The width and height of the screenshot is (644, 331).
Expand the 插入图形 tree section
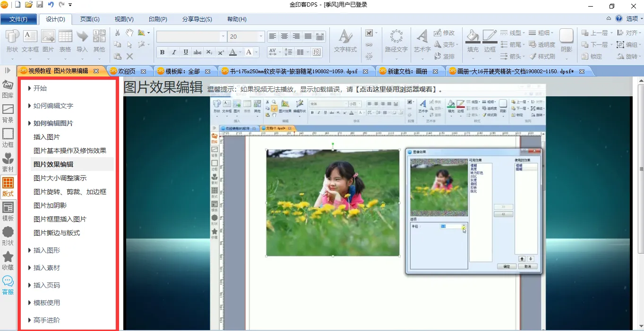coord(46,250)
